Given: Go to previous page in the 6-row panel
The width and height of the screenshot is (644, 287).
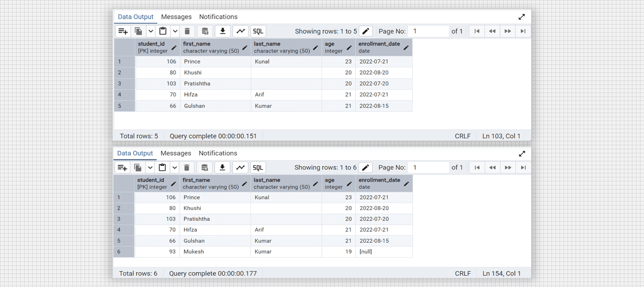Looking at the screenshot, I should pos(492,167).
